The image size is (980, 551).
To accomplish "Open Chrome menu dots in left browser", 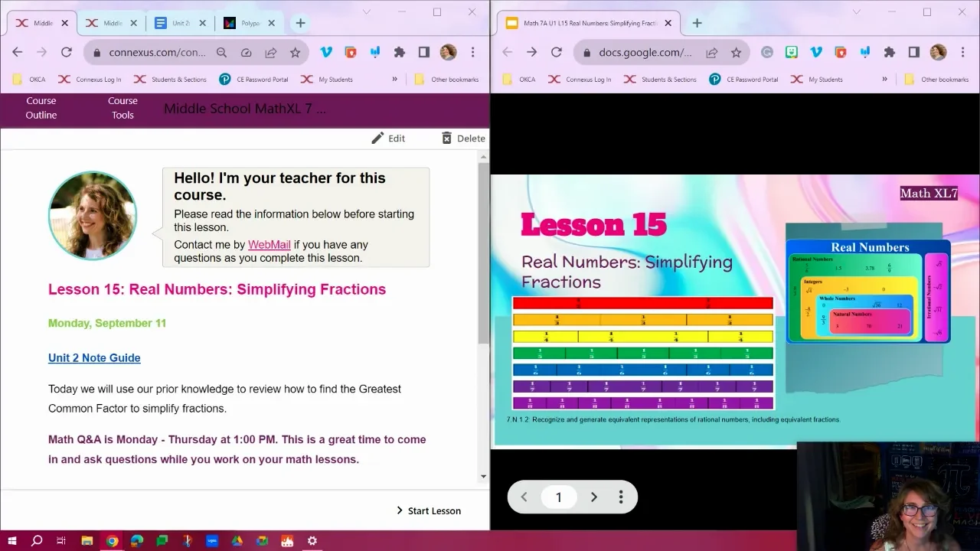I will tap(472, 52).
